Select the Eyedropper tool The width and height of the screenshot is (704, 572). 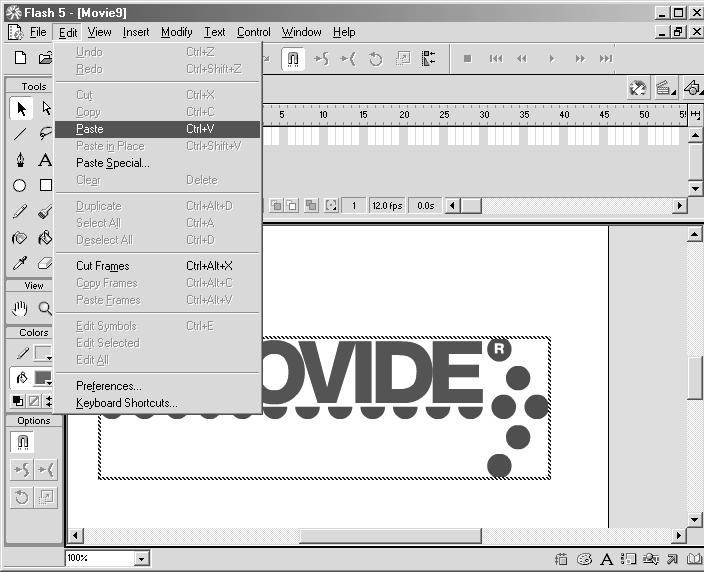coord(20,263)
